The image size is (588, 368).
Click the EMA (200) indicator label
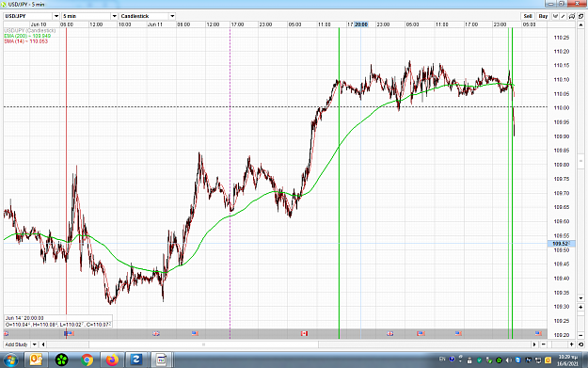(x=27, y=36)
